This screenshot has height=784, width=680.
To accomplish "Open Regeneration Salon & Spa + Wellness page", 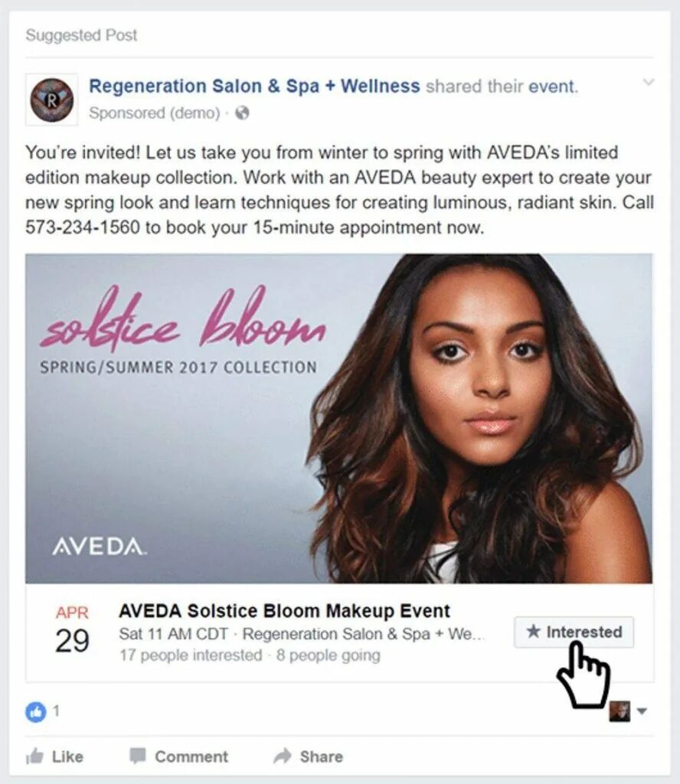I will [254, 86].
